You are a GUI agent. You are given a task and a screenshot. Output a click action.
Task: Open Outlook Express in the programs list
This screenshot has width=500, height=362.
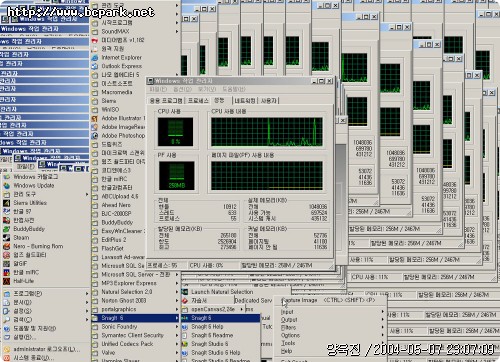(x=121, y=66)
